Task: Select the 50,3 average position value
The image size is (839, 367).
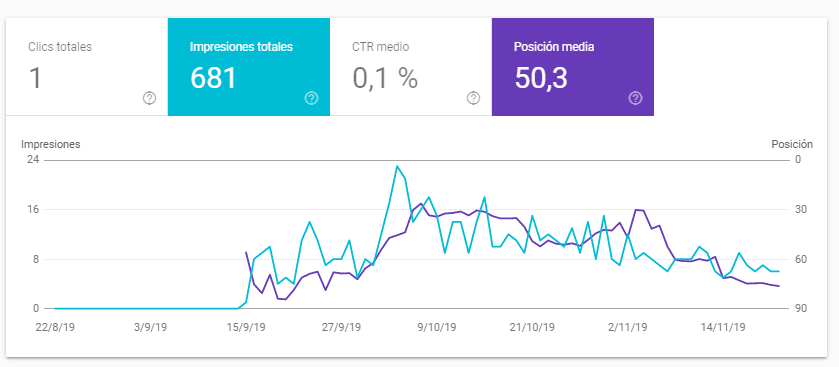Action: pyautogui.click(x=541, y=78)
